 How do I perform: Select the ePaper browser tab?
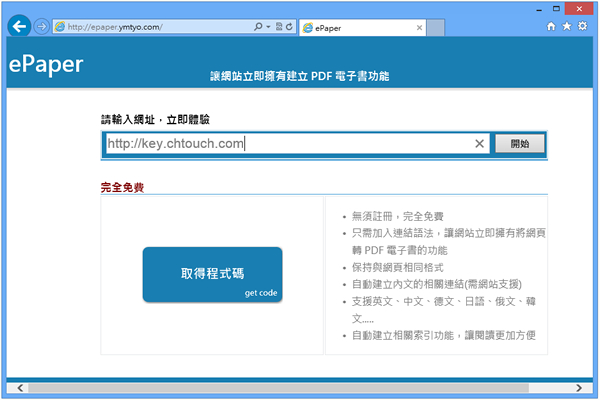tap(362, 28)
